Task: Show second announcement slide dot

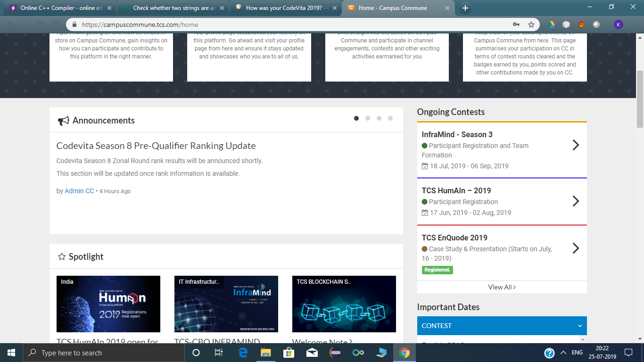Action: (368, 118)
